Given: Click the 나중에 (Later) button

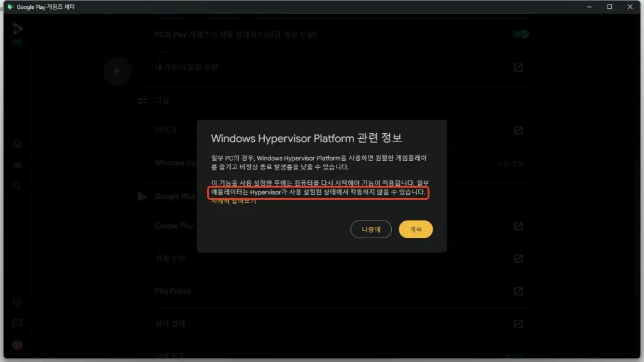Looking at the screenshot, I should [x=371, y=229].
